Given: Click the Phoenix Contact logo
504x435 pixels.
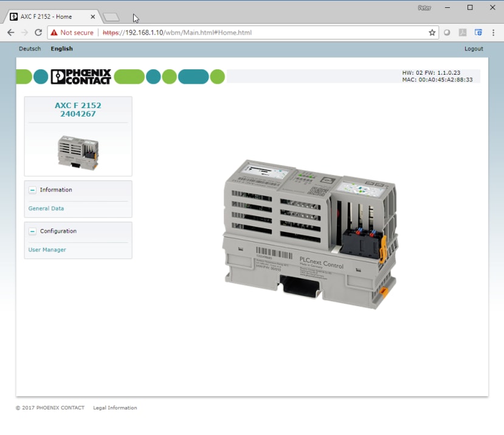Looking at the screenshot, I should click(x=81, y=77).
